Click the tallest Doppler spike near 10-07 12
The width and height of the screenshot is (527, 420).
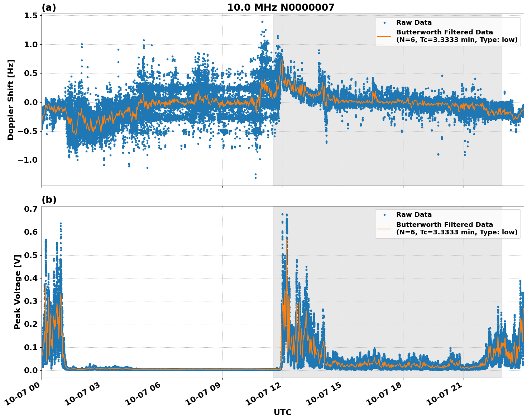(x=262, y=22)
